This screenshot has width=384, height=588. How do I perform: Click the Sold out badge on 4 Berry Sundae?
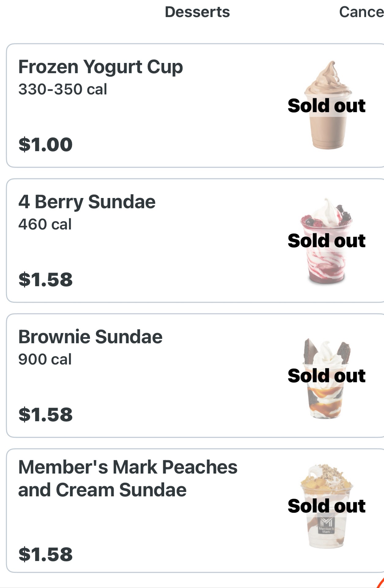[326, 241]
